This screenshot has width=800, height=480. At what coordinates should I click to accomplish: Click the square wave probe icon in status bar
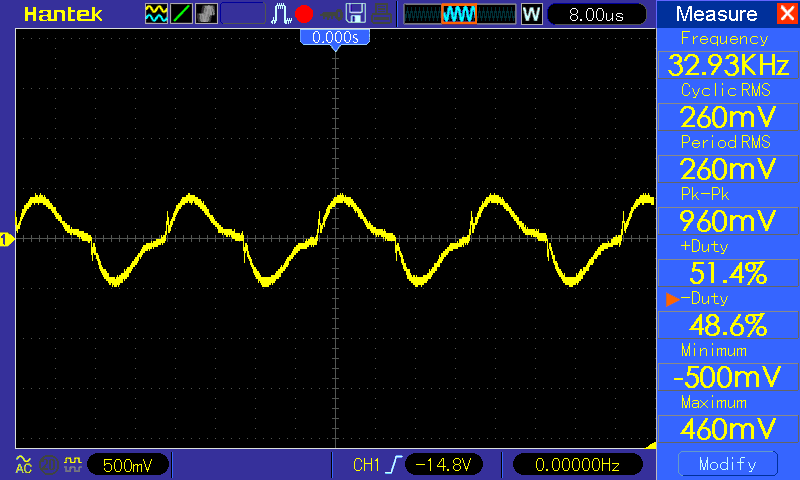click(x=73, y=464)
